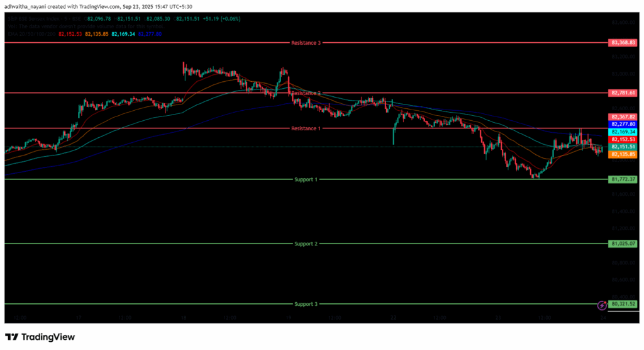The height and width of the screenshot is (350, 644).
Task: Click the 82,367.82 price tag on axis
Action: (x=623, y=117)
